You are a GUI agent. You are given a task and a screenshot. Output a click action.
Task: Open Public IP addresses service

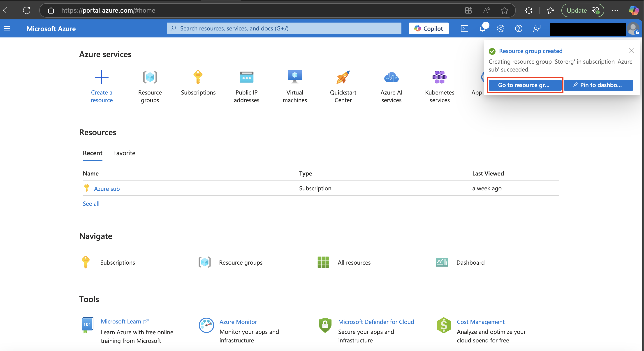246,86
